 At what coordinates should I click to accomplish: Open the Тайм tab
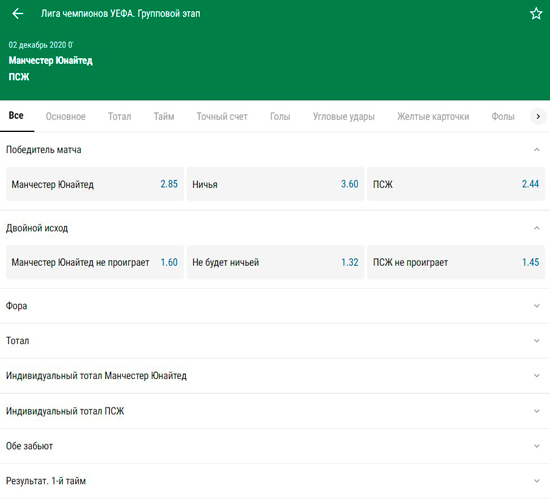tap(164, 116)
